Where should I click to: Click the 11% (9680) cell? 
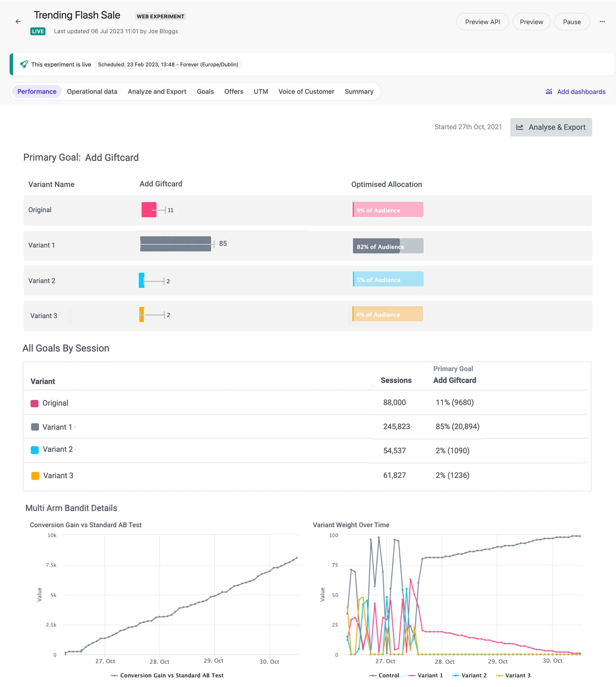(455, 403)
